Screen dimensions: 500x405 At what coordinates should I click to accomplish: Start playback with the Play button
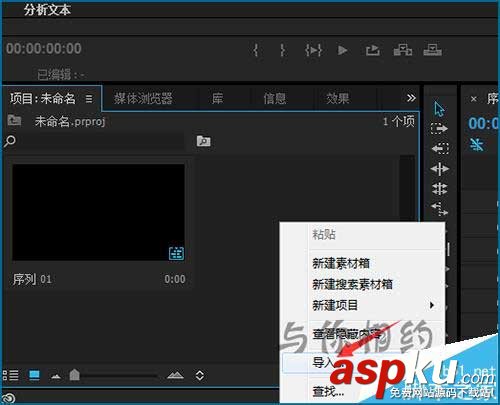pyautogui.click(x=342, y=50)
